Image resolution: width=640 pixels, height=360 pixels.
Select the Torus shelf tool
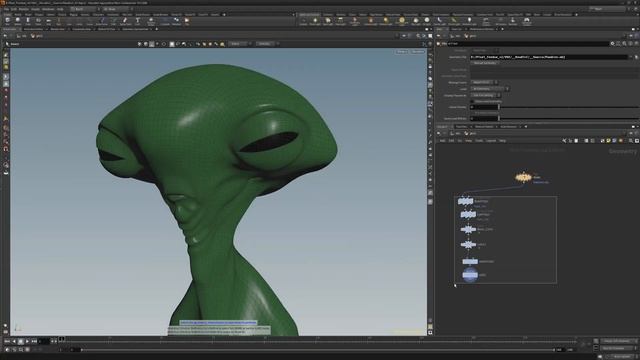click(38, 20)
